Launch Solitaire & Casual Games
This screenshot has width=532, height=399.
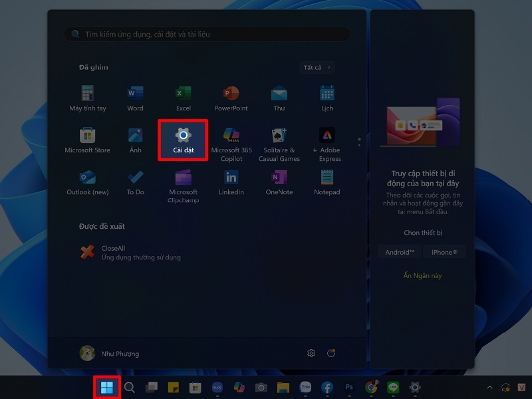tap(279, 144)
